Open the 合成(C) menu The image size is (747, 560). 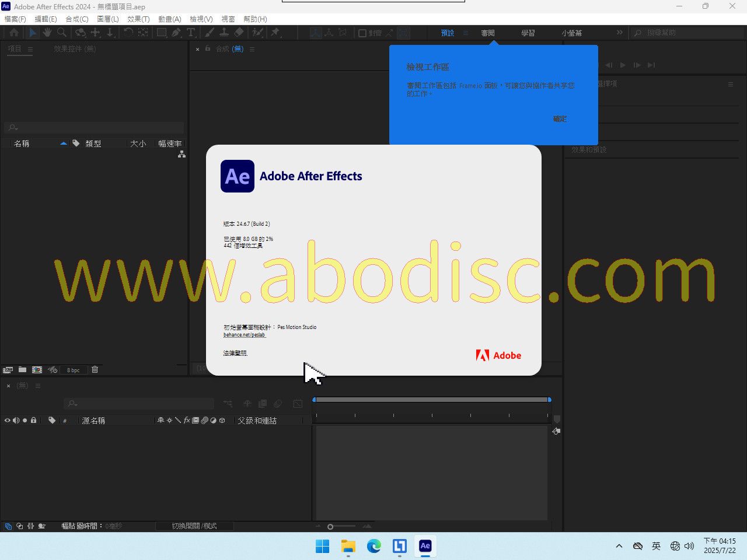[x=76, y=19]
